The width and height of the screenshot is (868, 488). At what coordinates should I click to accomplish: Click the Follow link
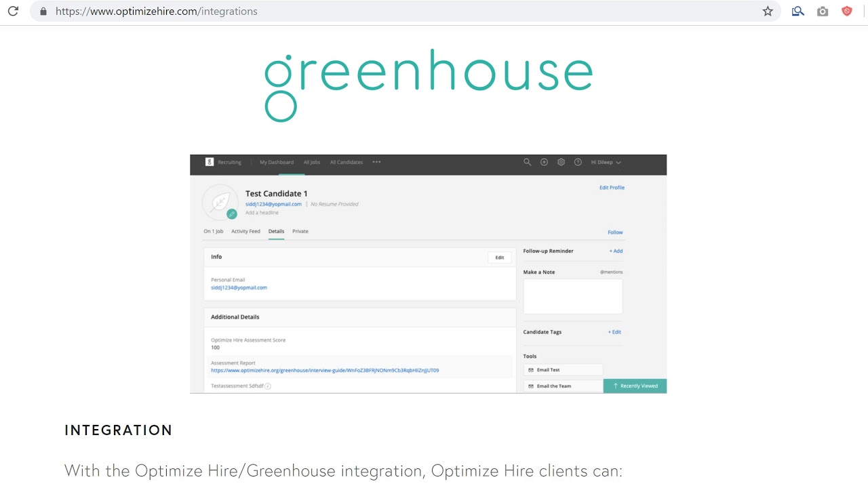tap(615, 232)
